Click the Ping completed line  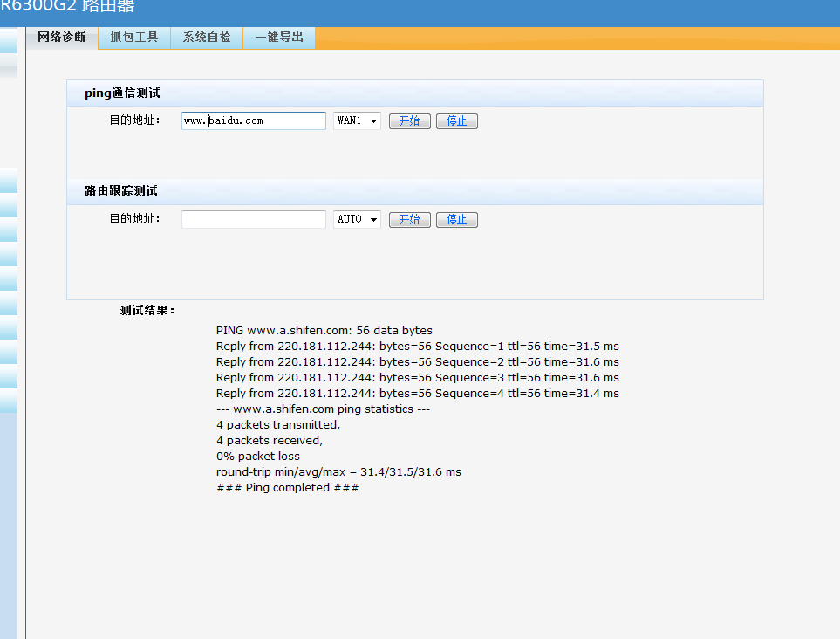[x=287, y=488]
